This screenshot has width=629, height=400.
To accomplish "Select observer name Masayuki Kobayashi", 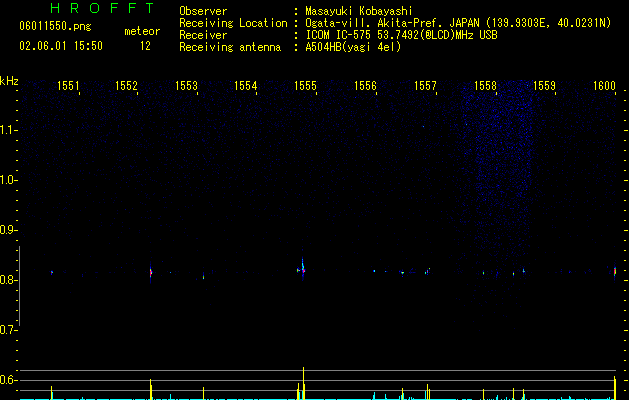I will click(359, 11).
